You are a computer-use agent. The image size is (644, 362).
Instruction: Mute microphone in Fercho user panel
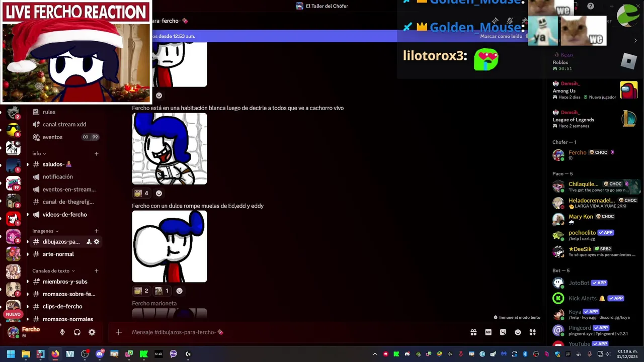[62, 332]
